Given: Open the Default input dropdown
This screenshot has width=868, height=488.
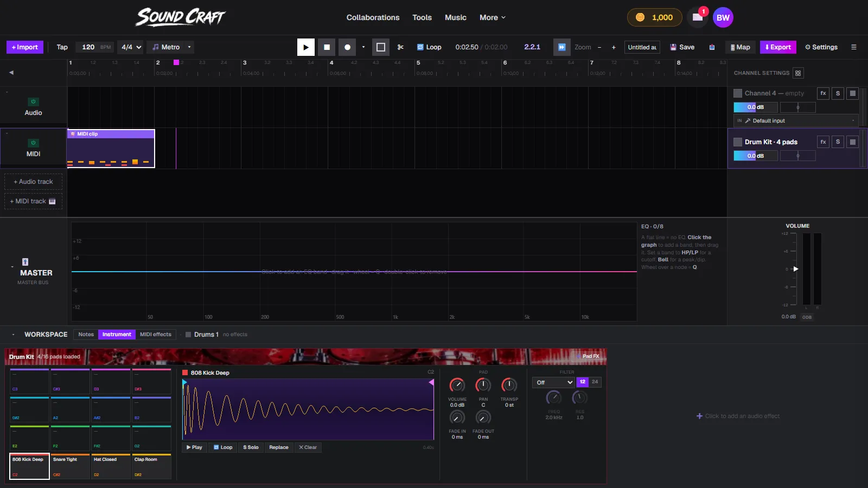Looking at the screenshot, I should click(796, 121).
